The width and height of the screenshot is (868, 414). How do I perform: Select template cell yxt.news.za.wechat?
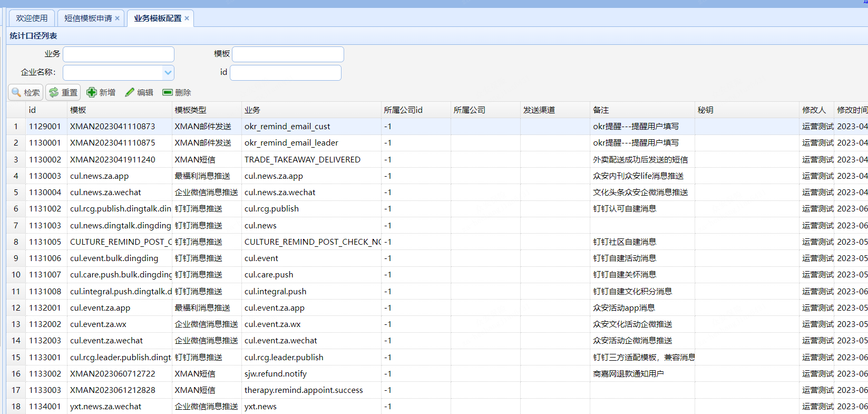tap(120, 406)
